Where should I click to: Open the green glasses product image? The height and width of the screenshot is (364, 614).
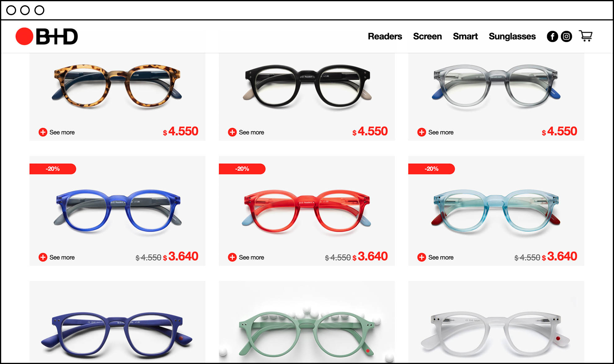tap(306, 333)
